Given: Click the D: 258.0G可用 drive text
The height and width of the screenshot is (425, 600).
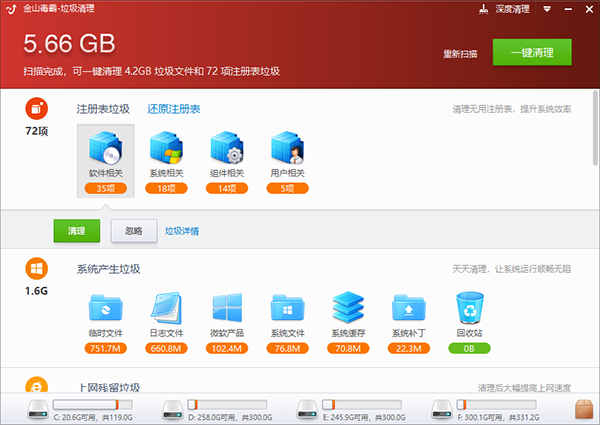Looking at the screenshot, I should [230, 417].
